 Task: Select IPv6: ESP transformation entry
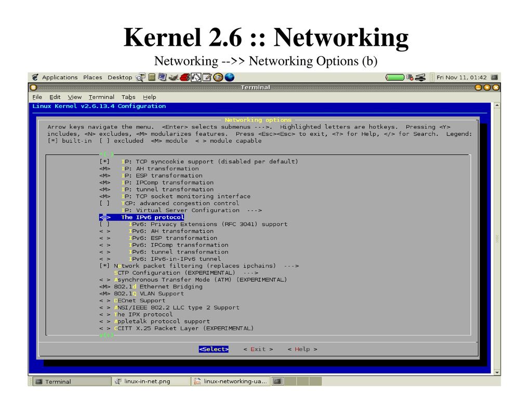coord(158,238)
